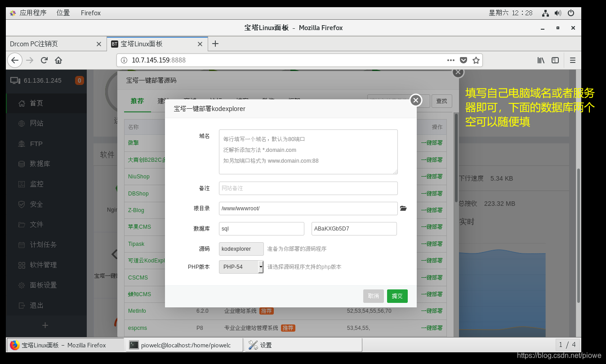This screenshot has width=606, height=364.
Task: Click the 根目录 path field
Action: coord(308,209)
